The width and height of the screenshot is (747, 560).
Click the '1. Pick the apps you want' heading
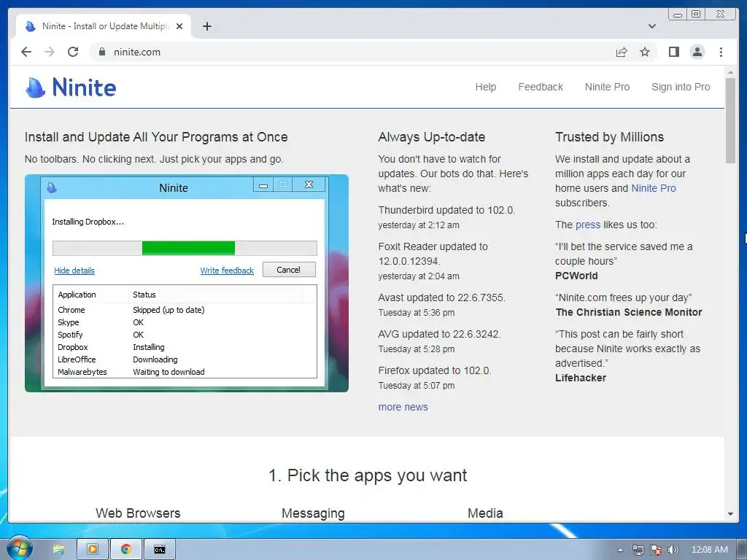pos(368,475)
